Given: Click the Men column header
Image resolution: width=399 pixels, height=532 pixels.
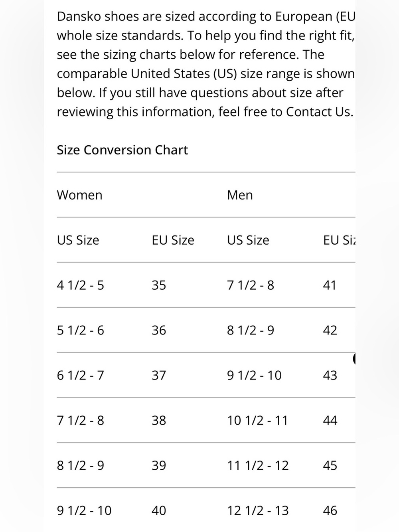Looking at the screenshot, I should (x=240, y=195).
